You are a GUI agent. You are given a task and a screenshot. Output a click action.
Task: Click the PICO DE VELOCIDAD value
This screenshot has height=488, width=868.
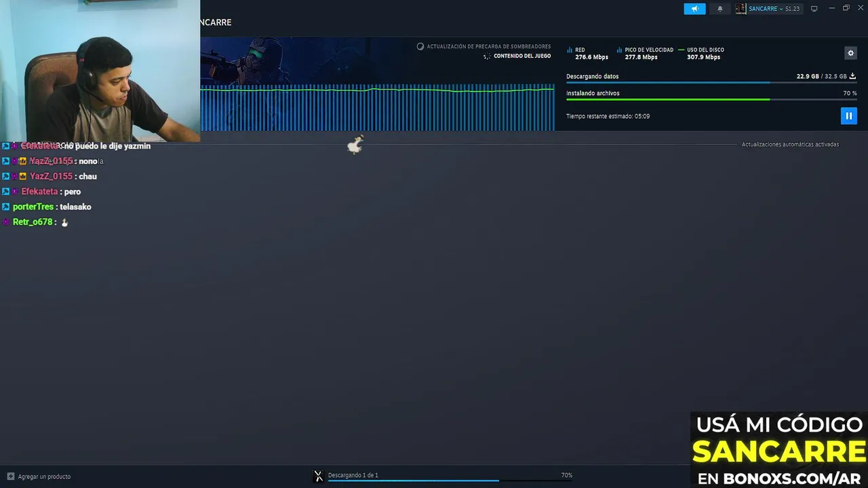click(x=641, y=58)
